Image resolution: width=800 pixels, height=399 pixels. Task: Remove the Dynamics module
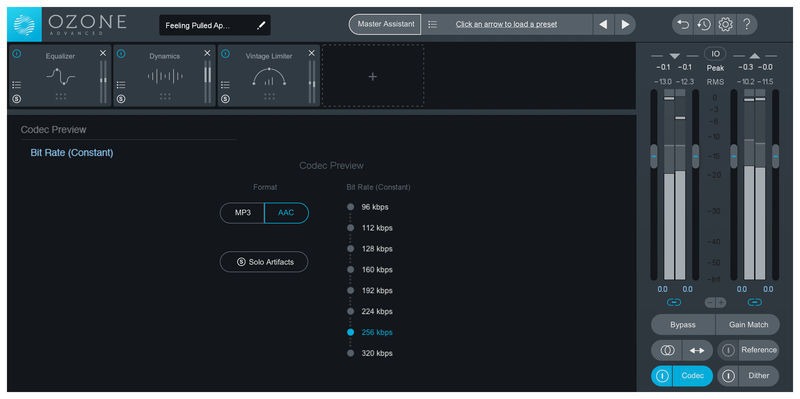tap(207, 53)
